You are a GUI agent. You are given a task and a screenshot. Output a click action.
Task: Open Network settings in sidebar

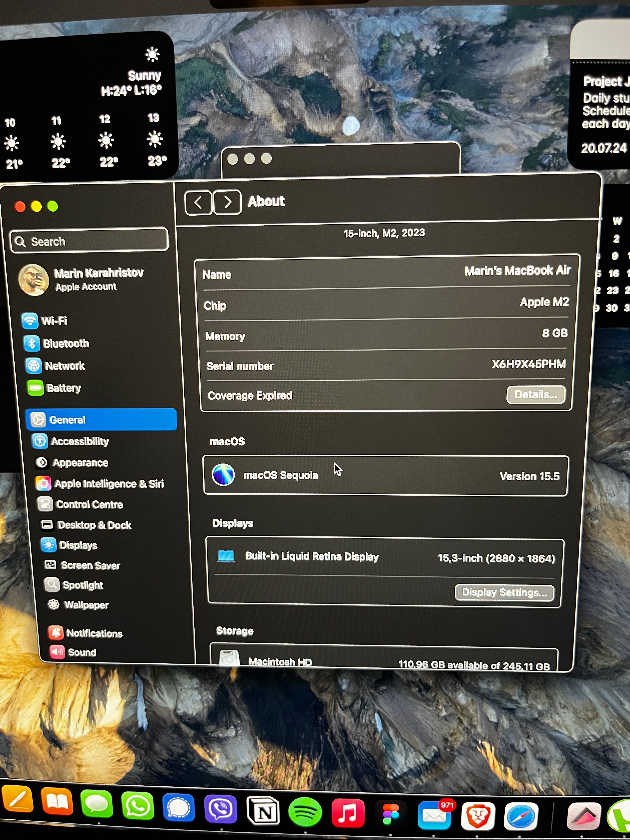pos(55,366)
